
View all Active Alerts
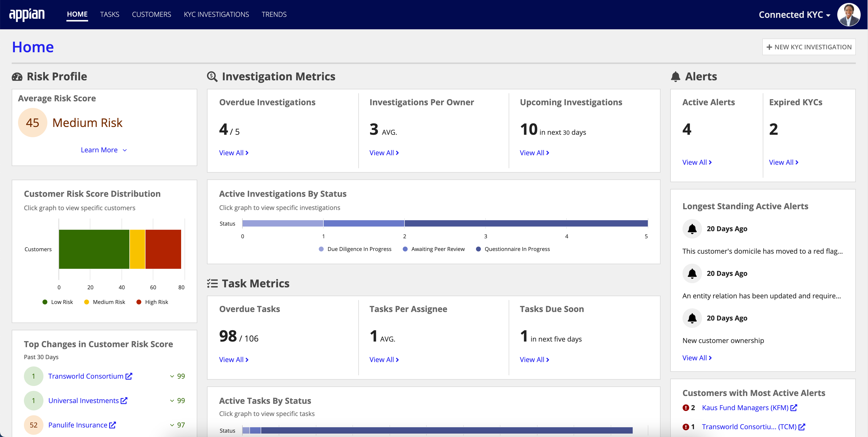(697, 162)
